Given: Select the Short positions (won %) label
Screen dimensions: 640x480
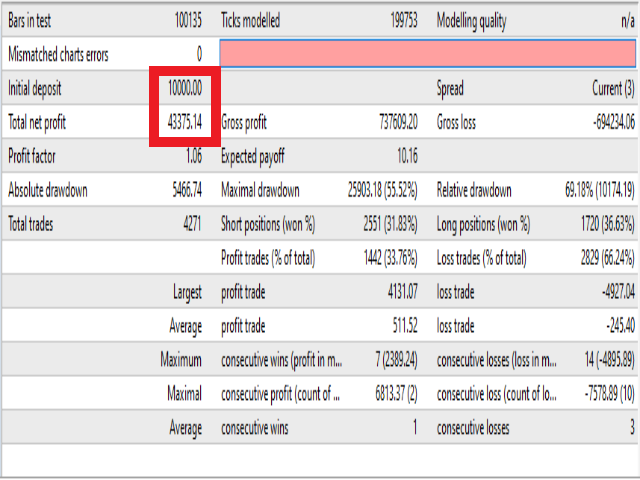Looking at the screenshot, I should coord(268,224).
